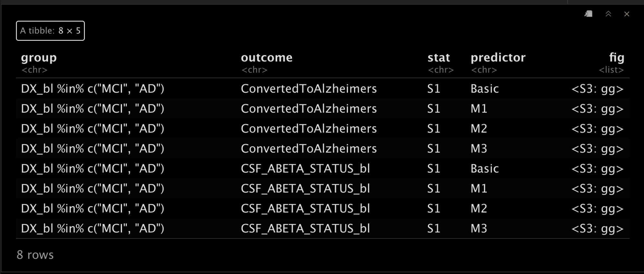The height and width of the screenshot is (274, 644).
Task: Open output in new window icon
Action: point(588,14)
